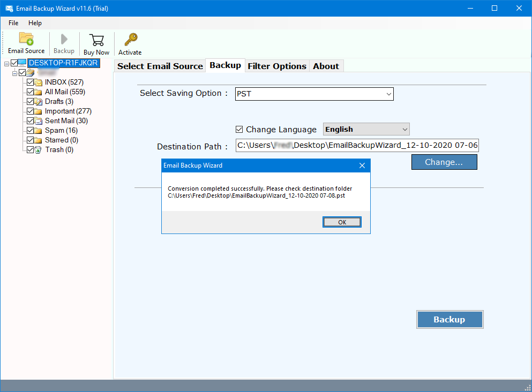Click the Trash recycle bin icon

[x=38, y=150]
